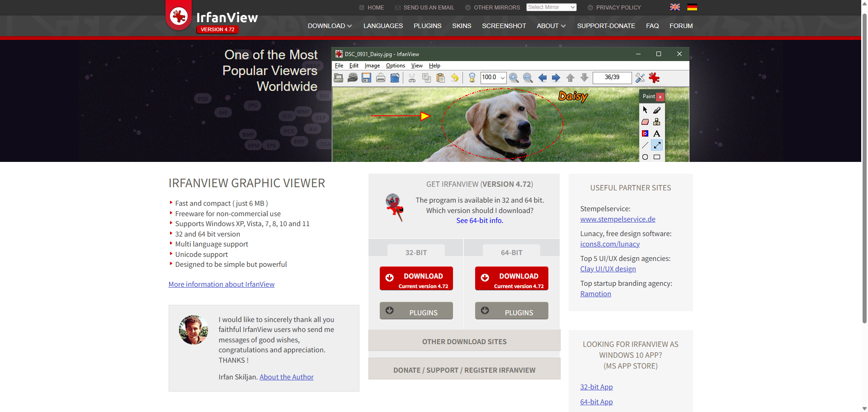The image size is (868, 412).
Task: Click the blue Previous image arrow
Action: (x=542, y=78)
